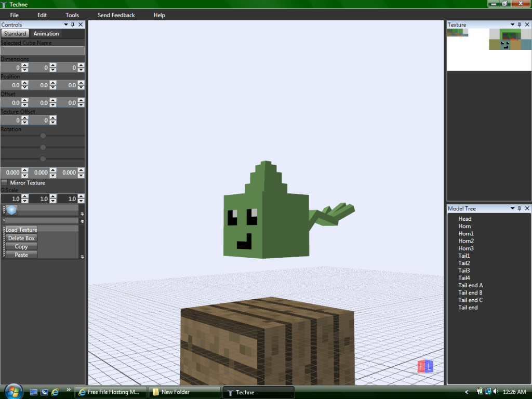The height and width of the screenshot is (399, 532).
Task: Open the Windows Start orb
Action: pos(14,392)
